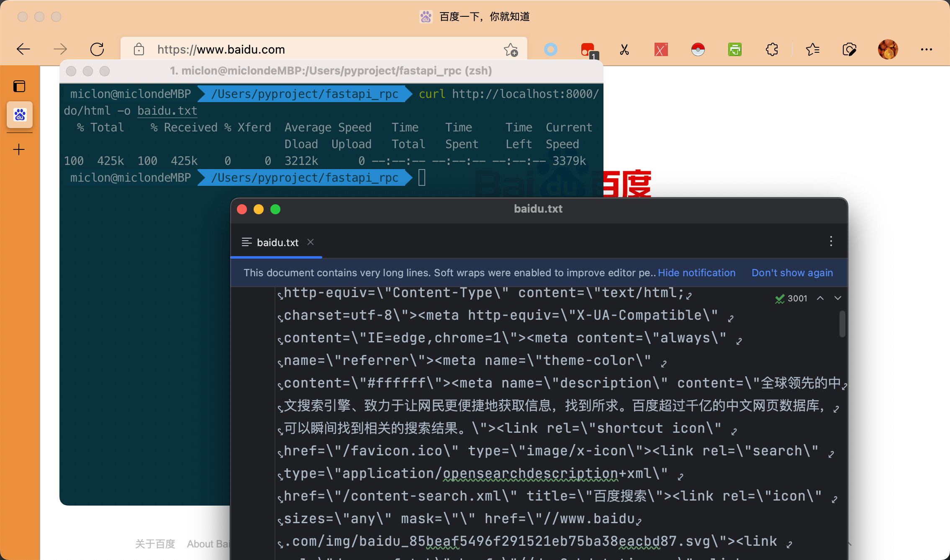This screenshot has height=560, width=950.
Task: Open the extensions puzzle icon
Action: tap(772, 50)
